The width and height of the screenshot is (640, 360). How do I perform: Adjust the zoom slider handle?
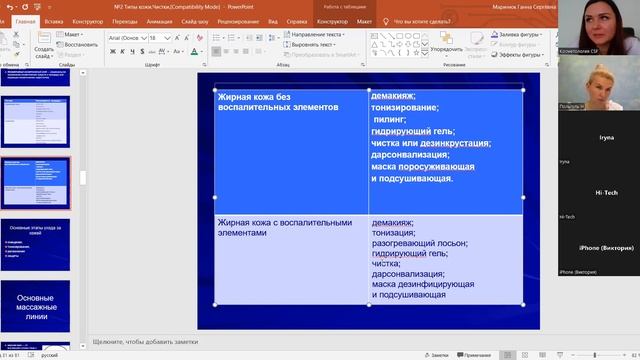[x=595, y=355]
